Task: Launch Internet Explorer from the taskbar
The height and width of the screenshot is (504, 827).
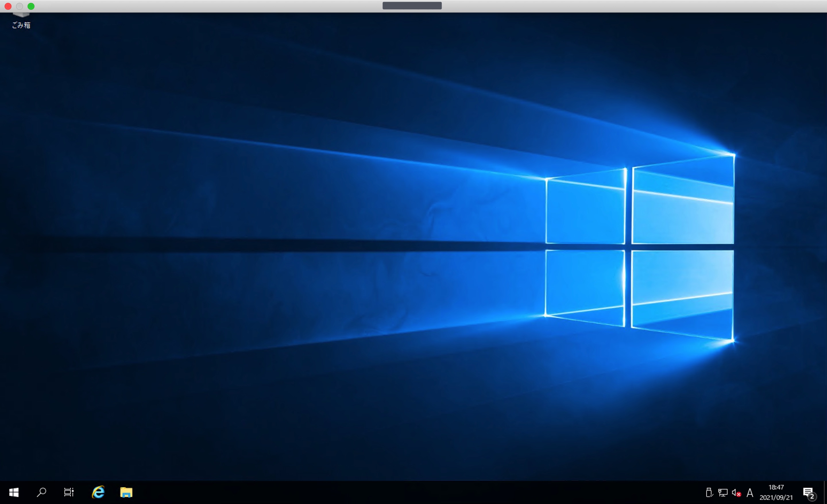Action: click(x=98, y=492)
